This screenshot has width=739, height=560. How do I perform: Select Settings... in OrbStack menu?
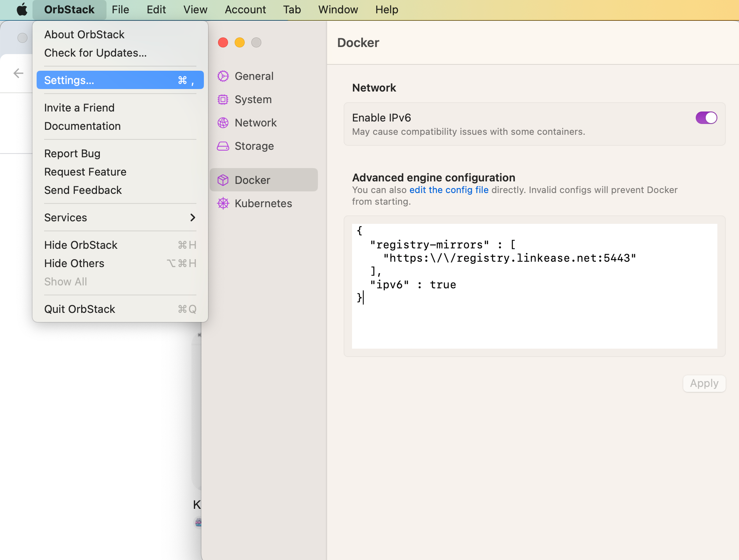(120, 80)
